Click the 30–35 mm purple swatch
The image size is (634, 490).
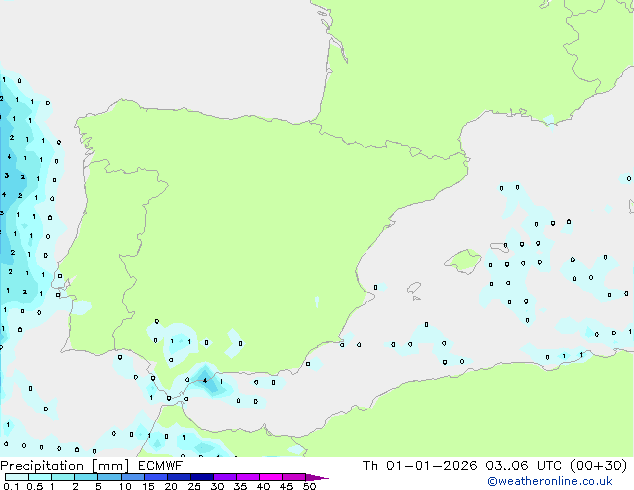point(225,477)
